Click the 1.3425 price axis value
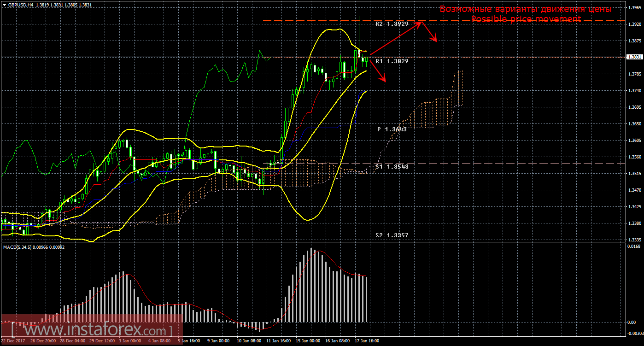The image size is (644, 346). pos(634,206)
